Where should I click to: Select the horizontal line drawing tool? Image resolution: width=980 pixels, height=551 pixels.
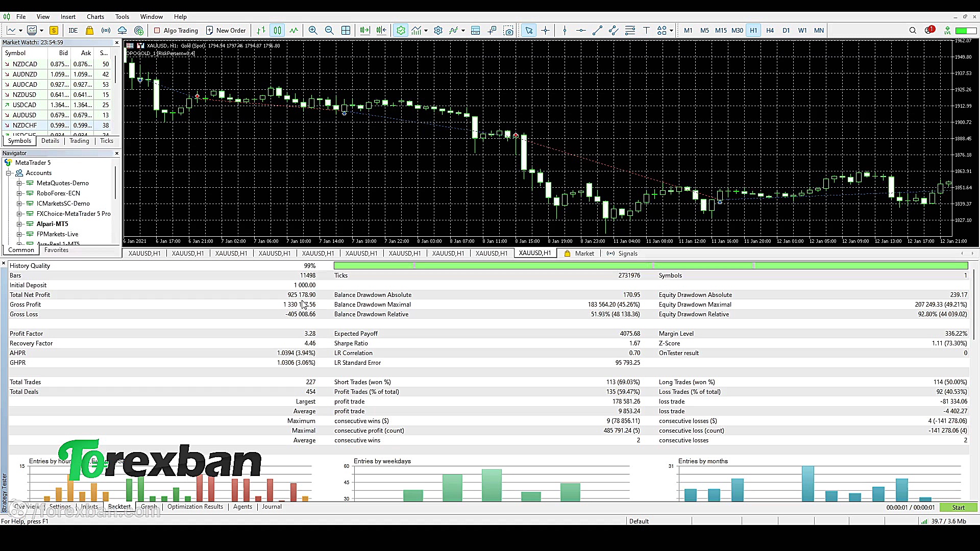pos(581,31)
